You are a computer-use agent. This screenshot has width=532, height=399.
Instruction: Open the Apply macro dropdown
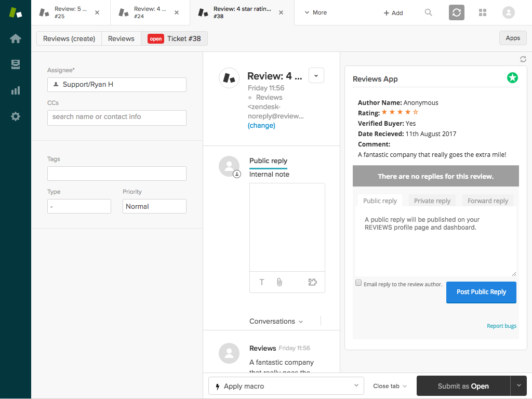click(286, 385)
